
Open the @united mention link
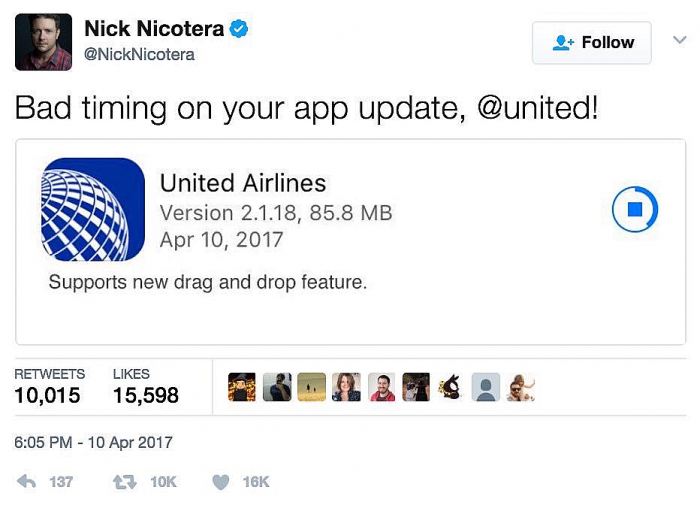click(x=538, y=108)
